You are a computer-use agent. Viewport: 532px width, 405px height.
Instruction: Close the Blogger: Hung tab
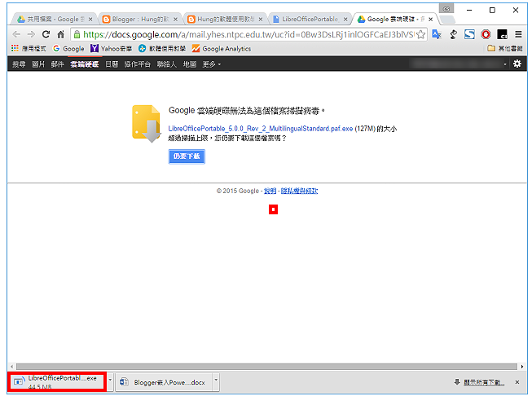[175, 20]
